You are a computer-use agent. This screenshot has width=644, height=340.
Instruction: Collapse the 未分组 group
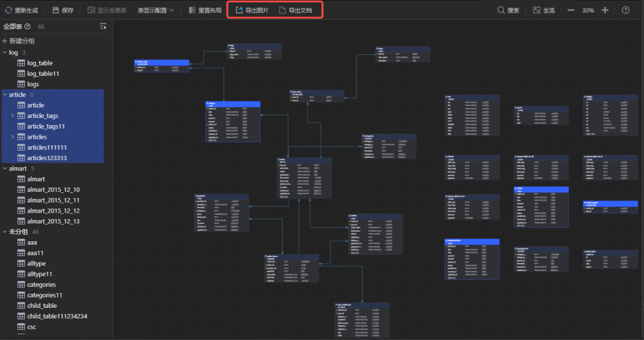[5, 232]
